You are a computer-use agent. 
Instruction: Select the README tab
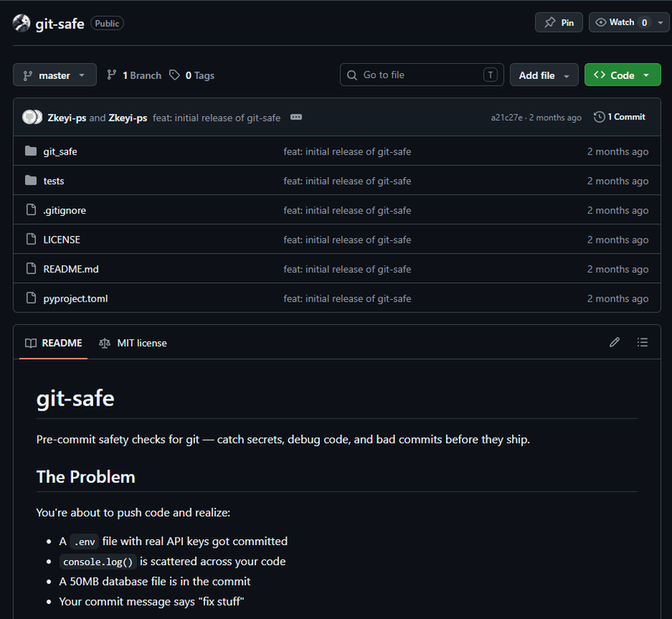coord(54,344)
